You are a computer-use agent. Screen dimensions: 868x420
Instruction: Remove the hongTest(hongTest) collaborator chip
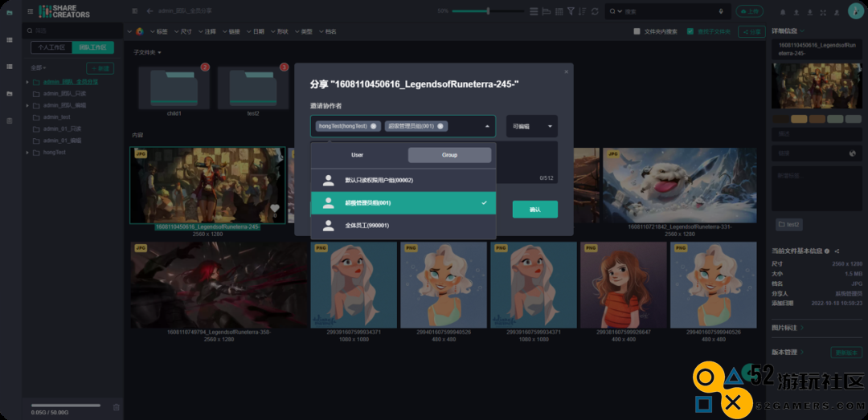tap(373, 126)
